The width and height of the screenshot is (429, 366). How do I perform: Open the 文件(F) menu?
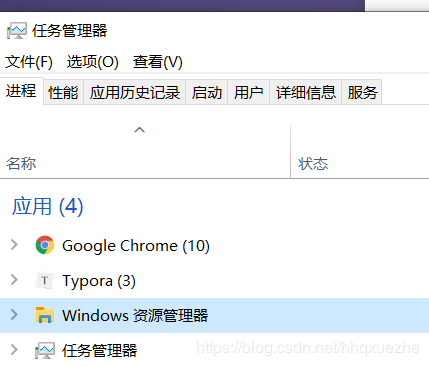pyautogui.click(x=29, y=62)
